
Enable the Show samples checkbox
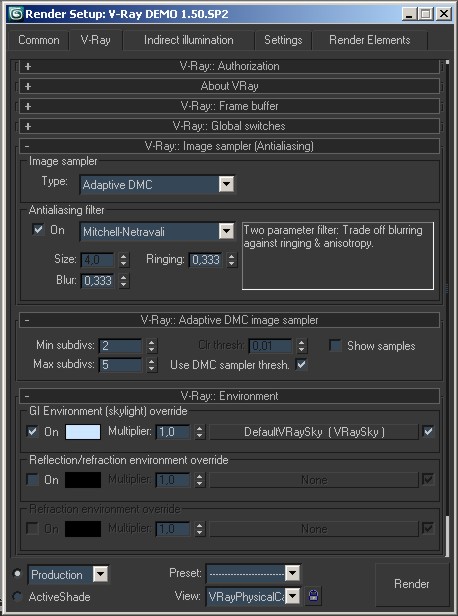click(335, 346)
